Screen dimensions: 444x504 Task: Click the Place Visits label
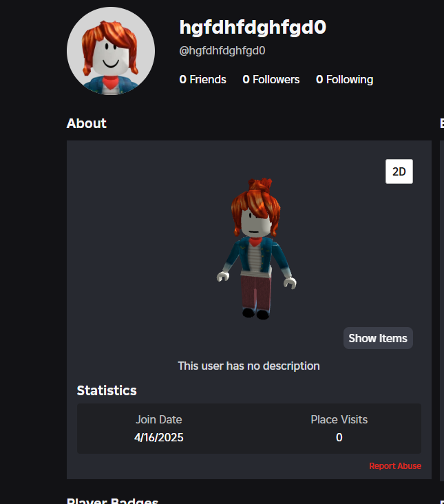(x=339, y=419)
